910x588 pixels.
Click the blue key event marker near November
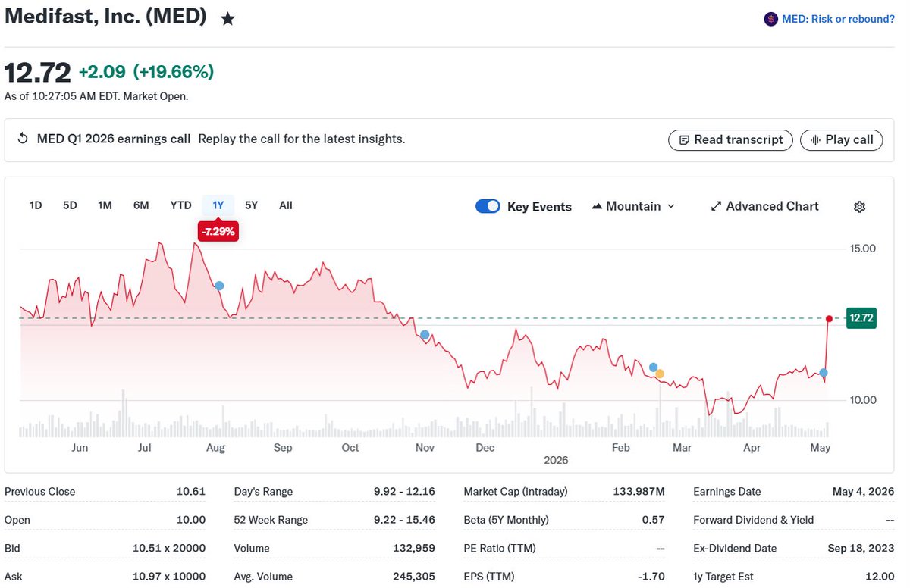point(425,335)
